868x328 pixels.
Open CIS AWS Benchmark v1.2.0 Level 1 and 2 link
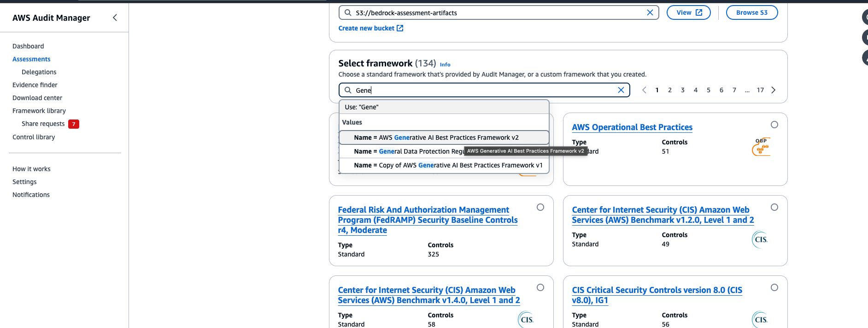[663, 215]
